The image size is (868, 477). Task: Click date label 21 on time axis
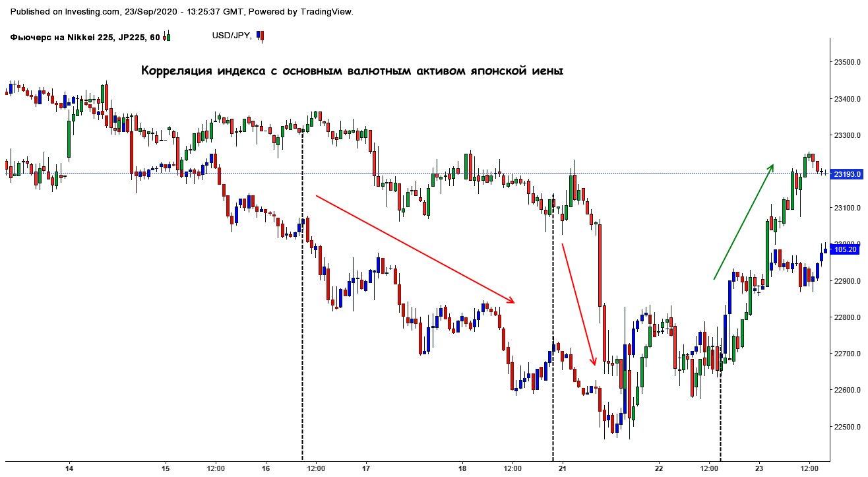[562, 468]
